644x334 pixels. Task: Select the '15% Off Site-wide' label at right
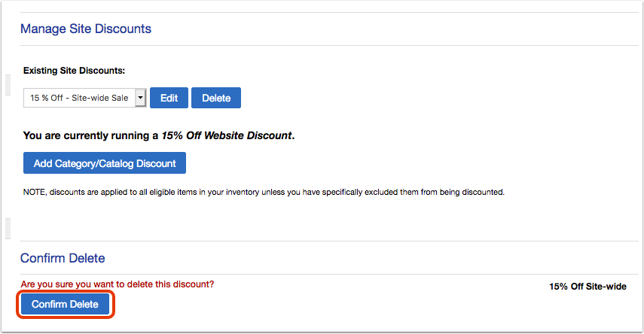point(588,287)
